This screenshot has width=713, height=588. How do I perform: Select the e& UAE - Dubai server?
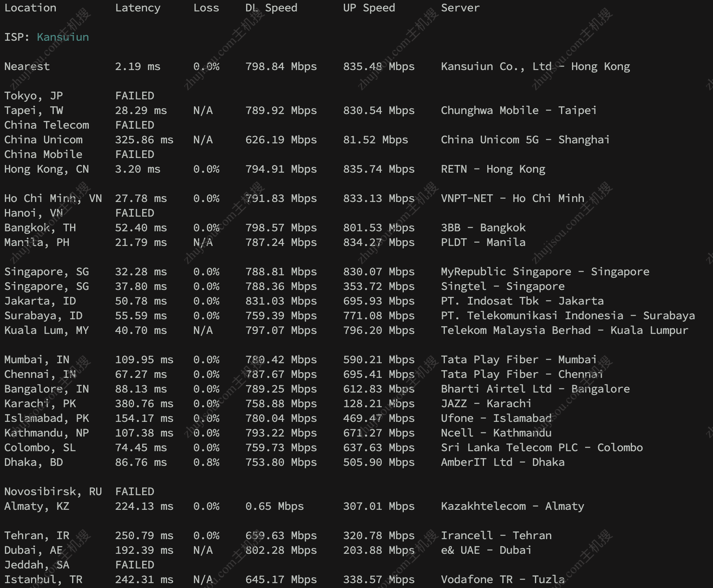point(486,550)
